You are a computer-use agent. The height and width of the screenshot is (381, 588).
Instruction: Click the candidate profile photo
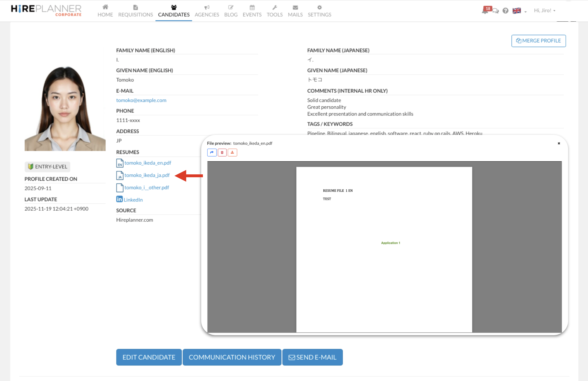click(x=65, y=109)
